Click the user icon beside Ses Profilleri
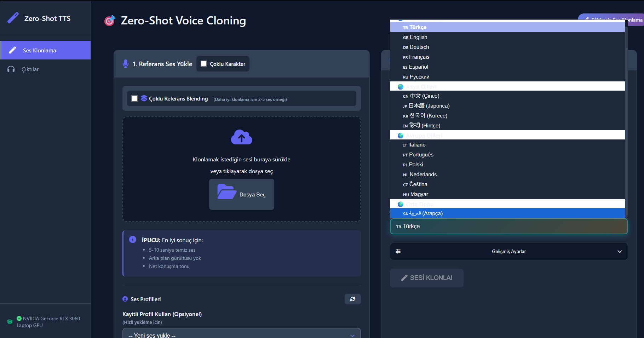 pyautogui.click(x=125, y=299)
